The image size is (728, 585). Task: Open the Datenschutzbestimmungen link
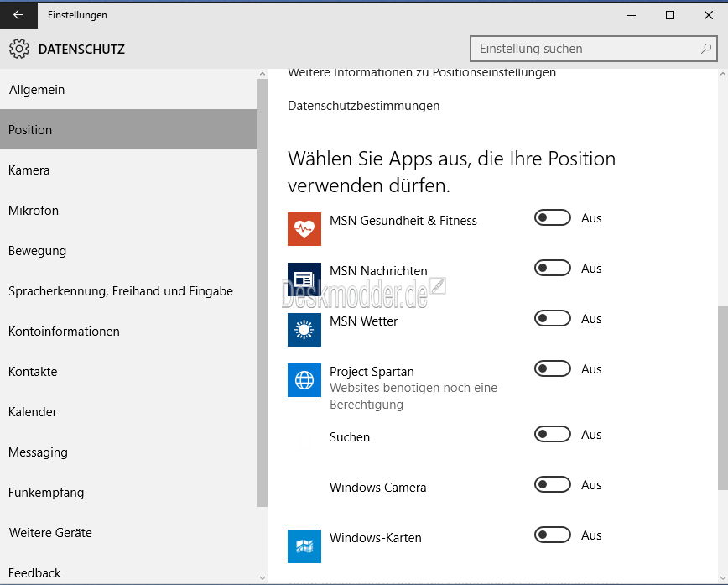363,106
